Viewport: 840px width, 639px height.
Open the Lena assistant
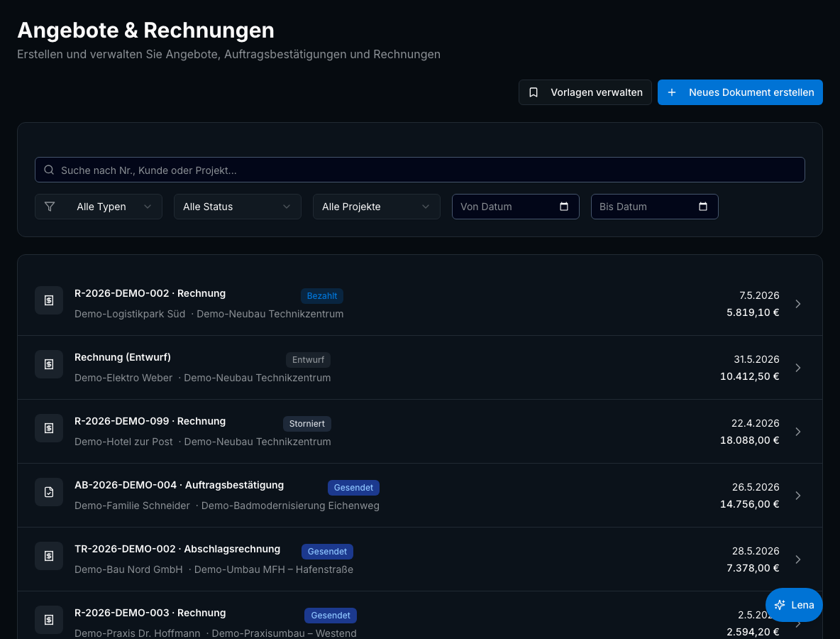tap(794, 605)
